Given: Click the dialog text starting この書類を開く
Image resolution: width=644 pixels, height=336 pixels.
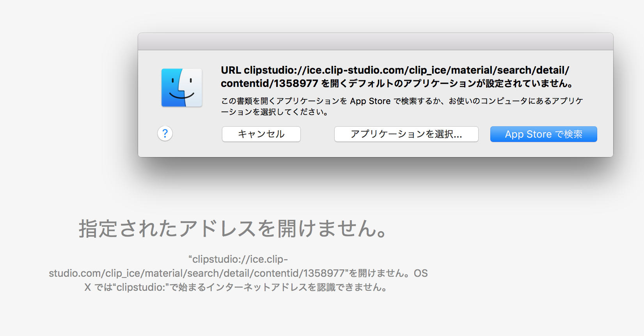Looking at the screenshot, I should 402,106.
